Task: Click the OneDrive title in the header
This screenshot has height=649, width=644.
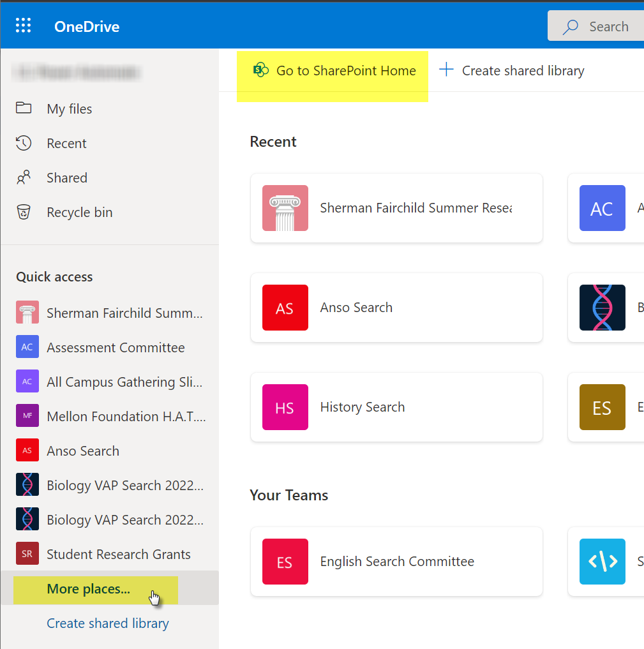Action: point(87,27)
